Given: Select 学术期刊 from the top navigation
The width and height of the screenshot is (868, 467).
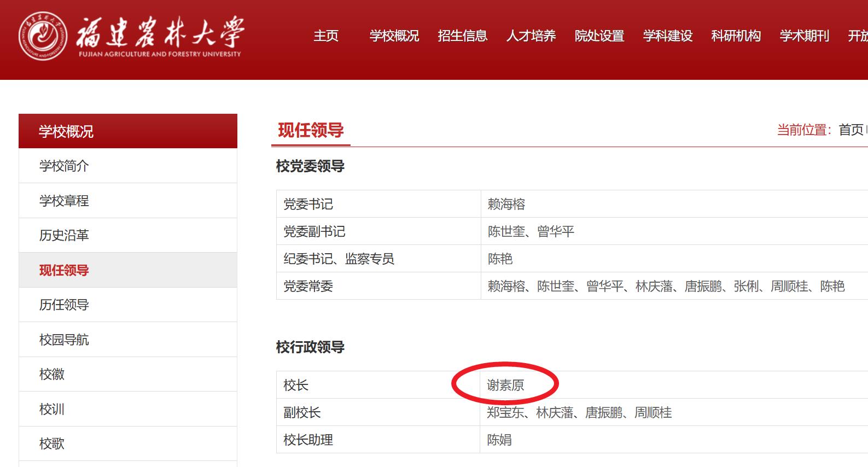Looking at the screenshot, I should (x=805, y=36).
